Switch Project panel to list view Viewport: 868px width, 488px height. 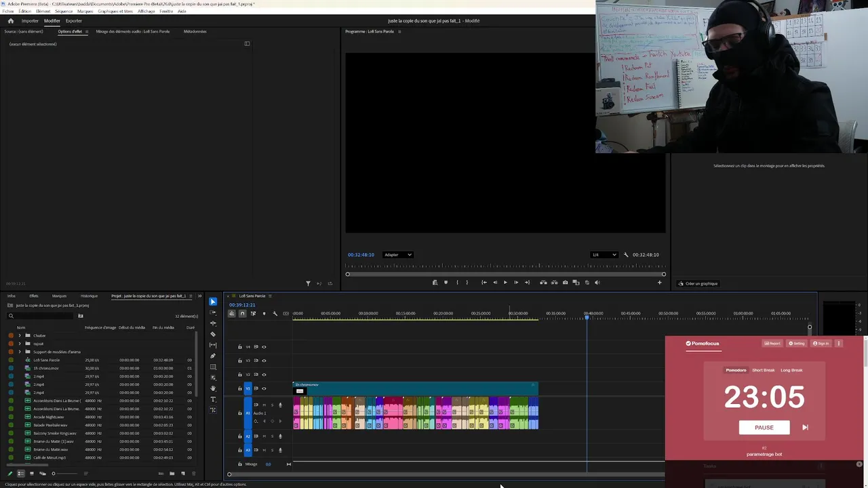20,473
